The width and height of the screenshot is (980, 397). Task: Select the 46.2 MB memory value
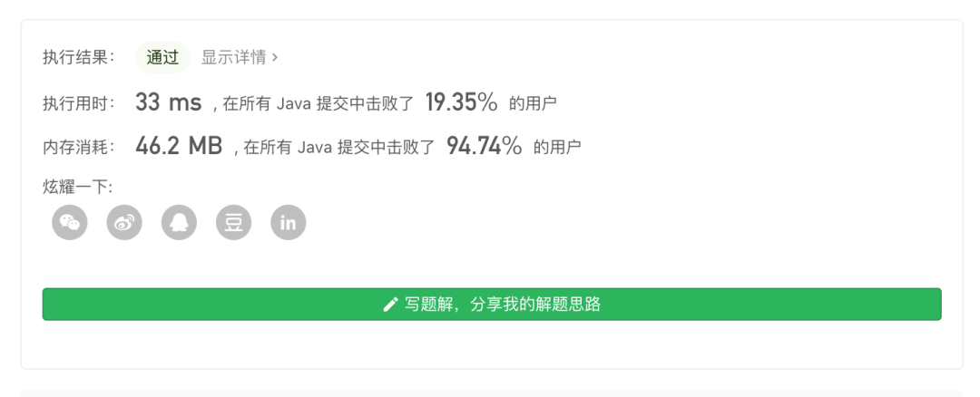(x=179, y=145)
